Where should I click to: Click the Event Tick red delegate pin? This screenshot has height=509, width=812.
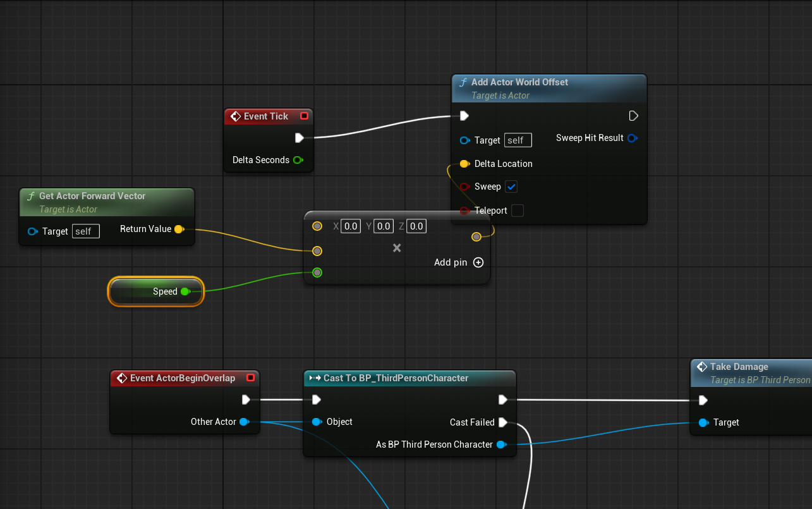(304, 116)
